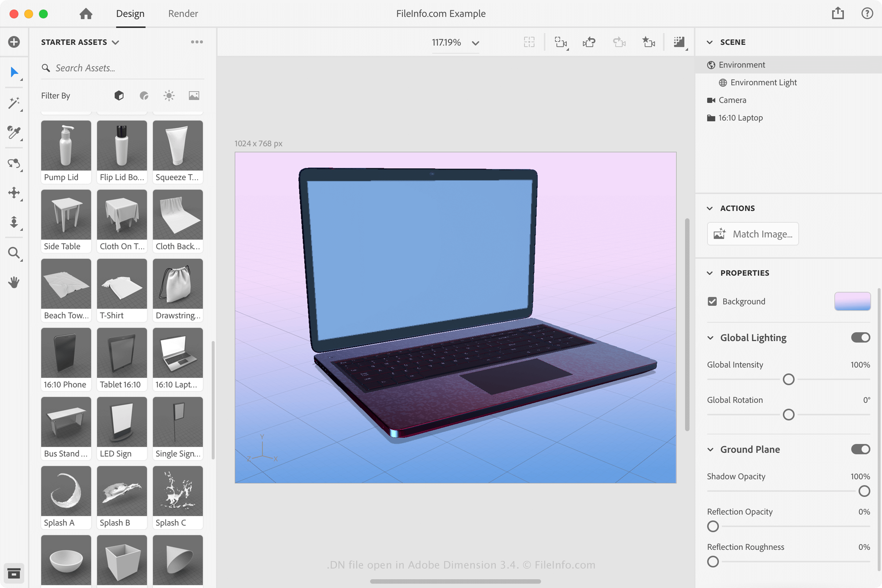Click the Layers panel icon at bottom left
This screenshot has height=588, width=882.
(14, 573)
